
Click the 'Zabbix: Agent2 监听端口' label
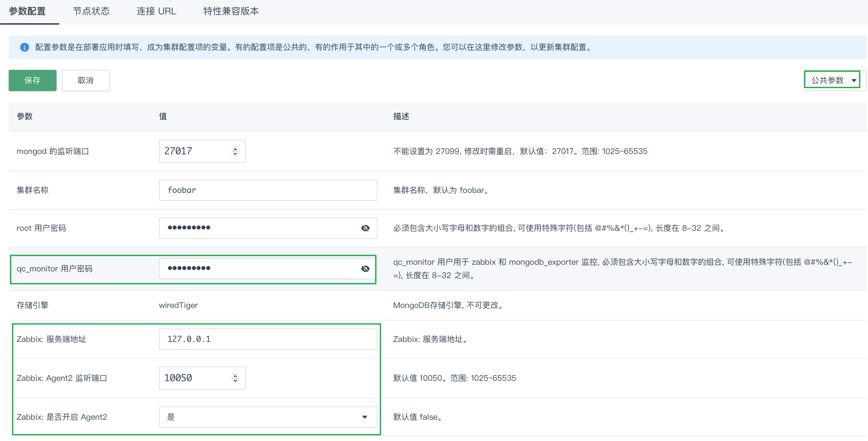point(62,378)
